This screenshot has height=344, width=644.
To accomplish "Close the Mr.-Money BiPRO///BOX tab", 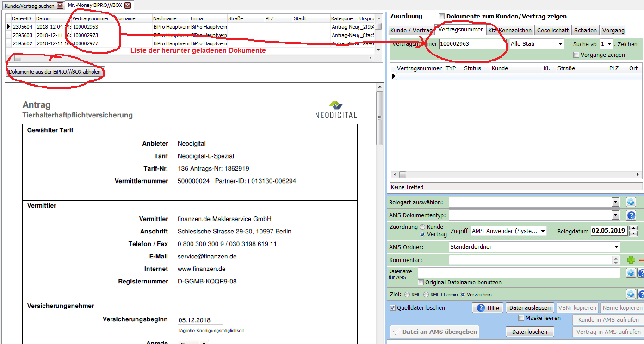I will [x=128, y=6].
